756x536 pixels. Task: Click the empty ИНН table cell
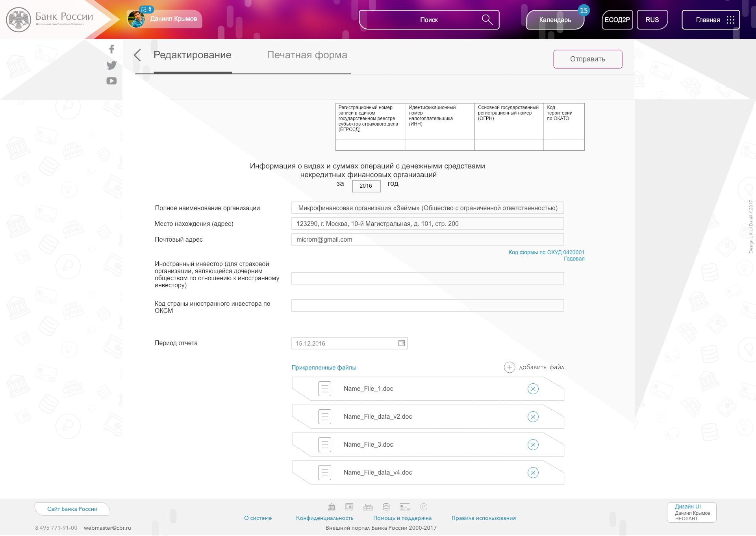(439, 145)
